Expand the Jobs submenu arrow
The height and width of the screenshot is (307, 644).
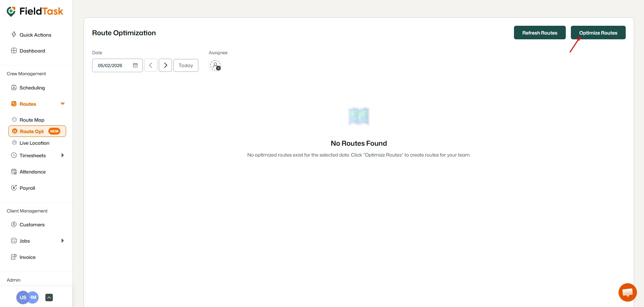click(62, 241)
